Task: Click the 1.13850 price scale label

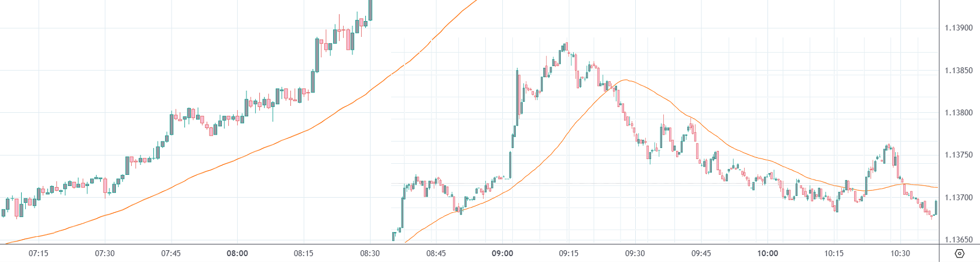Action: click(x=958, y=71)
